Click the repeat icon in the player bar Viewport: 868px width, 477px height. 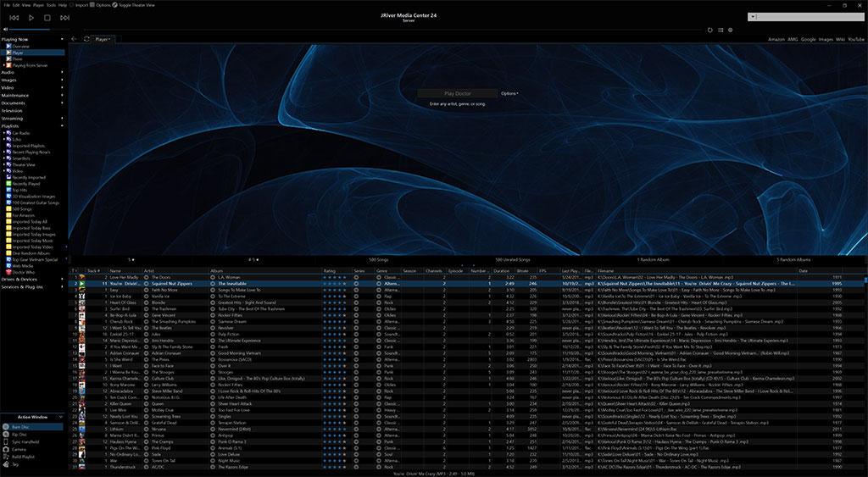coord(710,30)
